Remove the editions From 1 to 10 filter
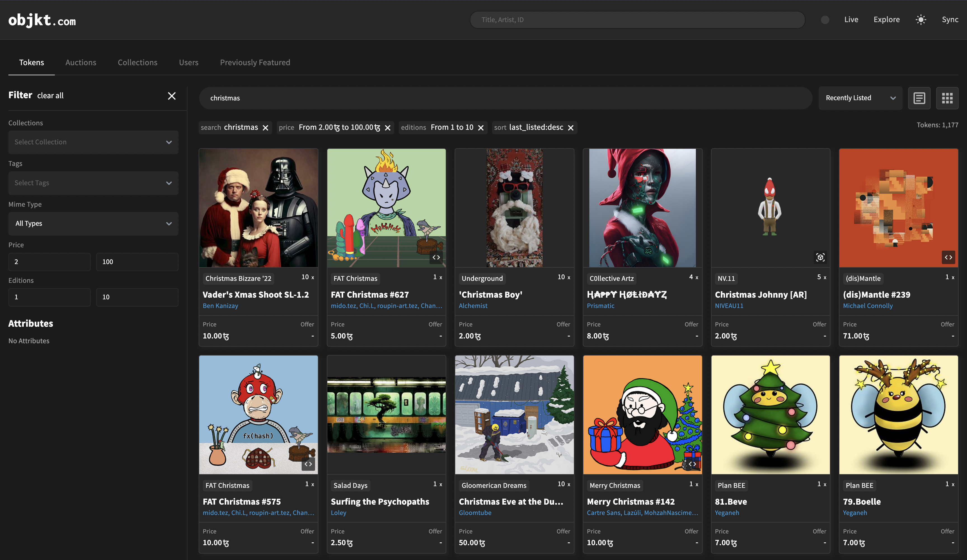Viewport: 967px width, 560px height. pyautogui.click(x=481, y=127)
